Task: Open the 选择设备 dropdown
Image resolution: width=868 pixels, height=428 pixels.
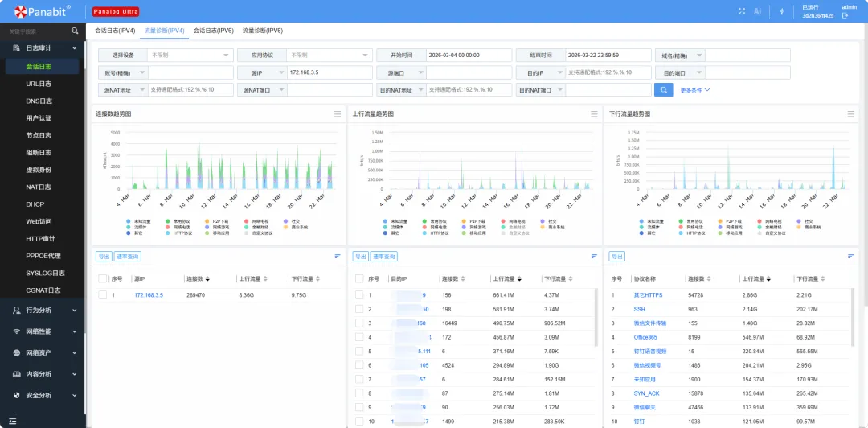Action: (190, 56)
